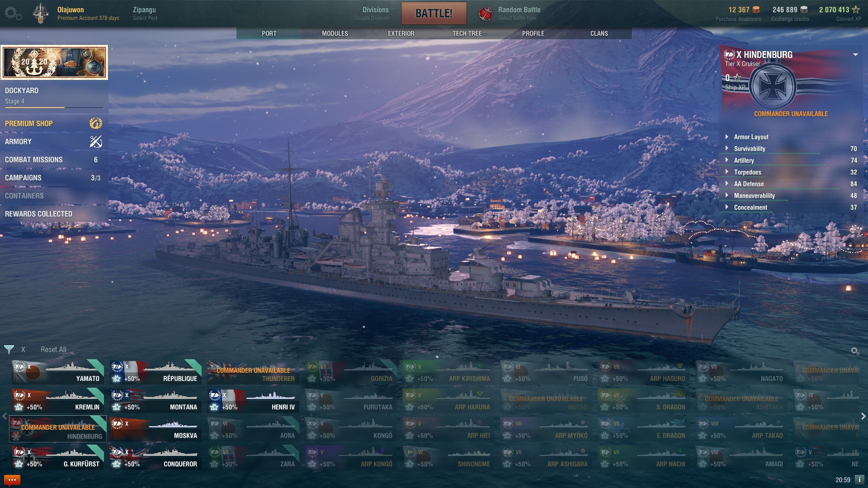Click the Armory crossed tools icon
The image size is (868, 488).
[96, 141]
